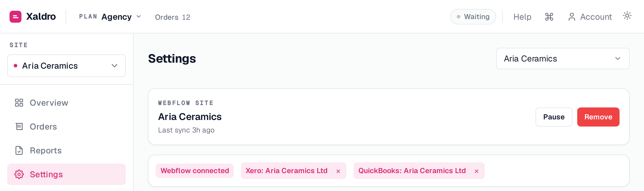Click the Waiting status pill
This screenshot has width=644, height=191.
tap(473, 17)
